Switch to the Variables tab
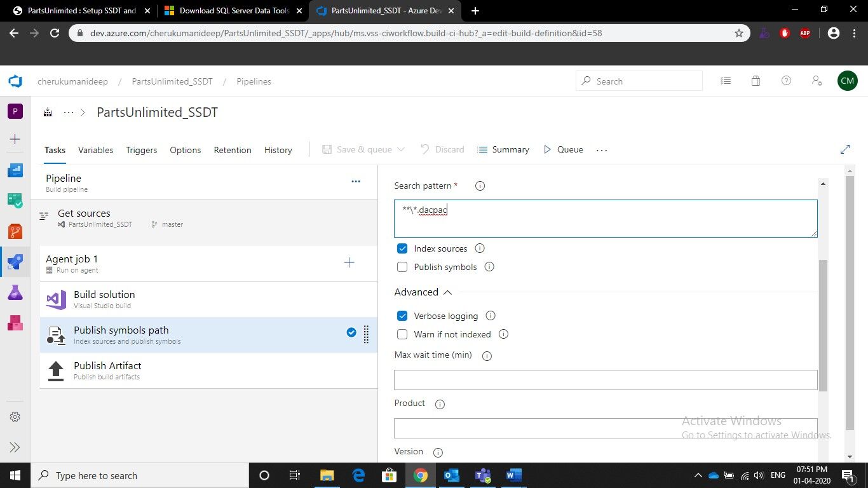868x488 pixels. 95,150
